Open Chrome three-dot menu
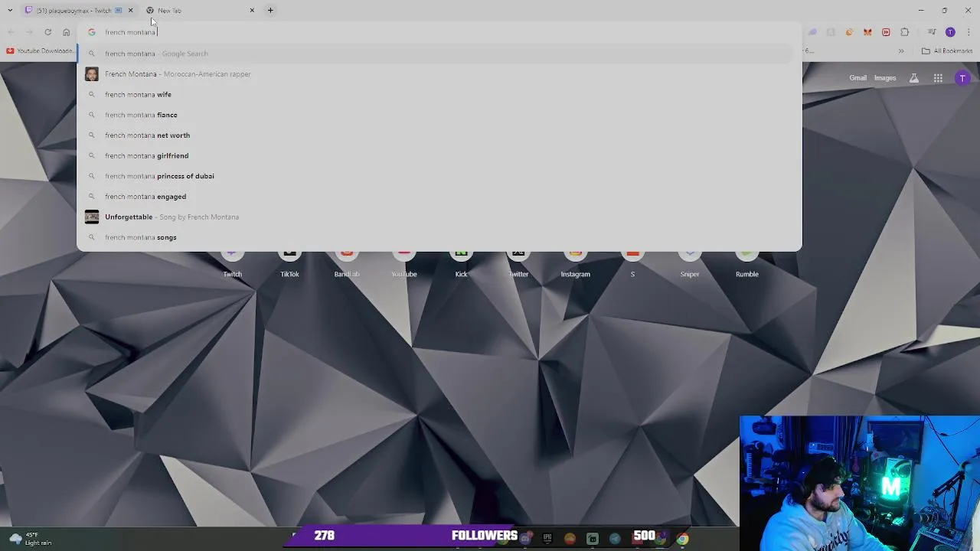980x551 pixels. pos(969,32)
